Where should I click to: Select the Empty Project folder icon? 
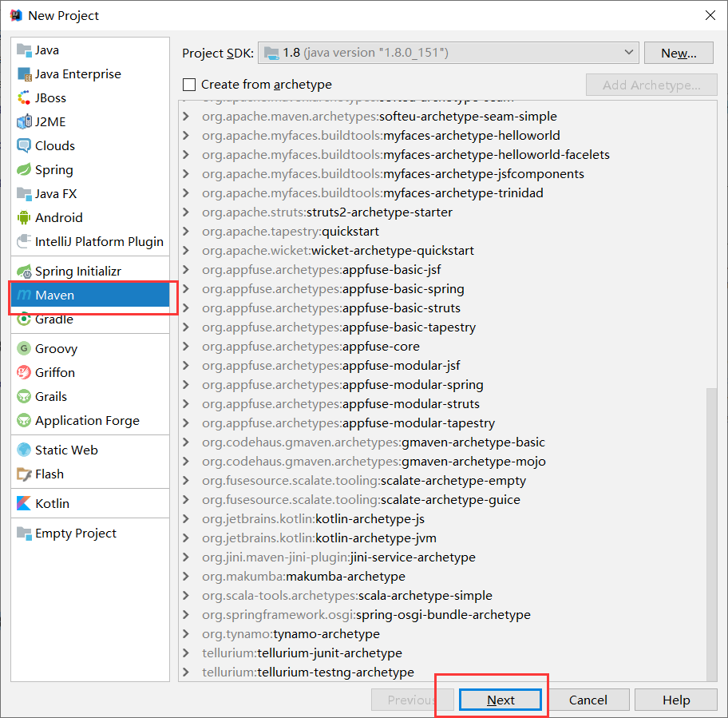tap(24, 533)
